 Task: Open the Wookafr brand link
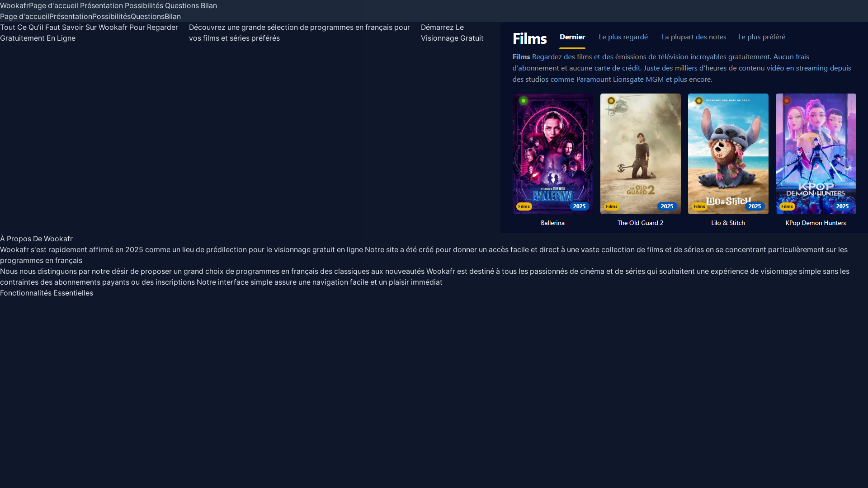tap(14, 5)
